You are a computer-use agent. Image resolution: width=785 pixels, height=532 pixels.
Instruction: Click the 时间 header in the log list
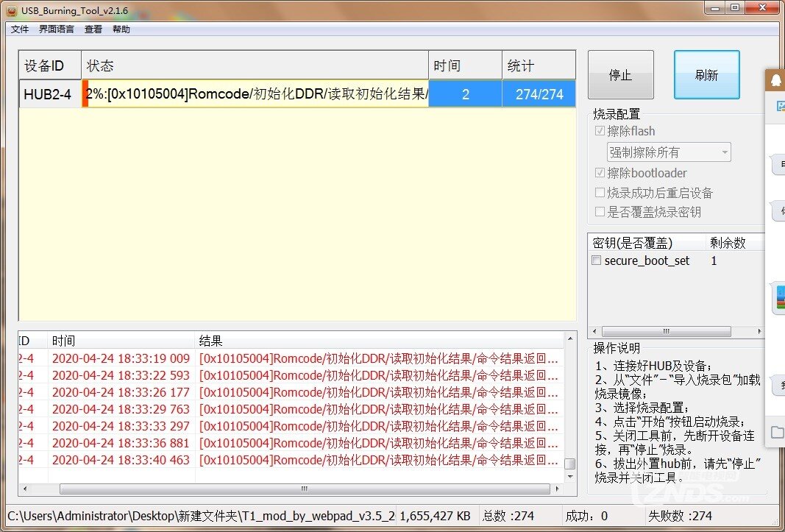121,341
